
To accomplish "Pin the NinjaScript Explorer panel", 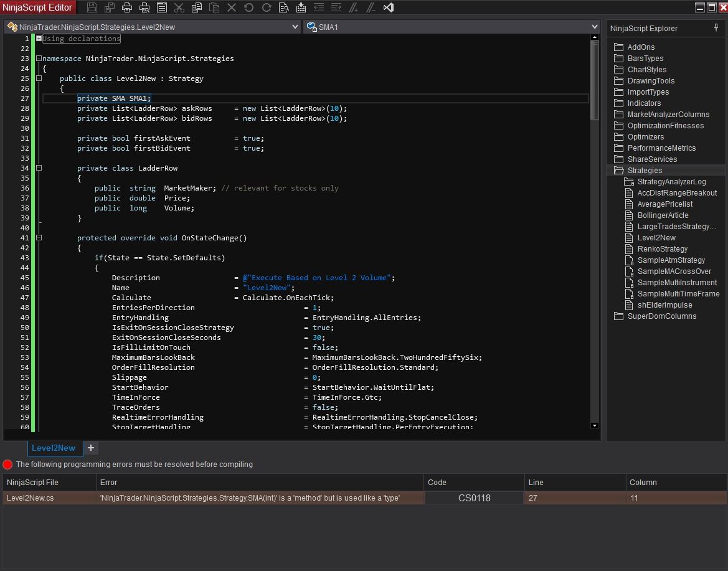I will (716, 28).
